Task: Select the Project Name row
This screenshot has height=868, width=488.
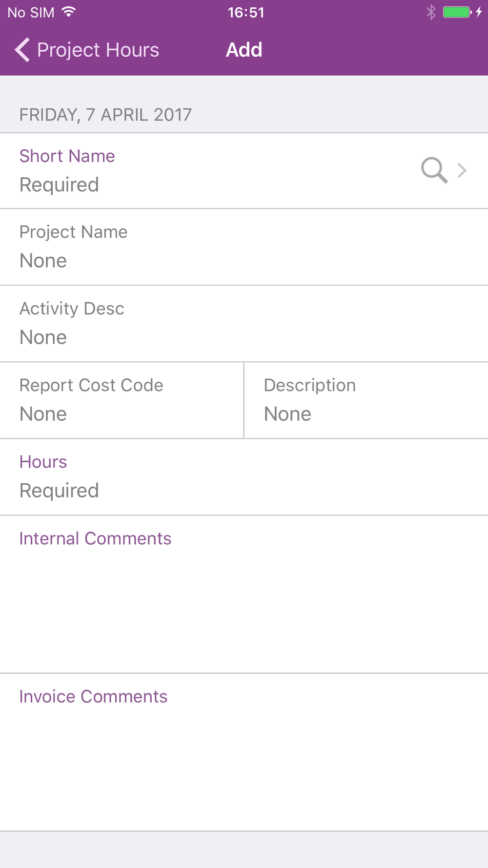Action: pyautogui.click(x=244, y=247)
